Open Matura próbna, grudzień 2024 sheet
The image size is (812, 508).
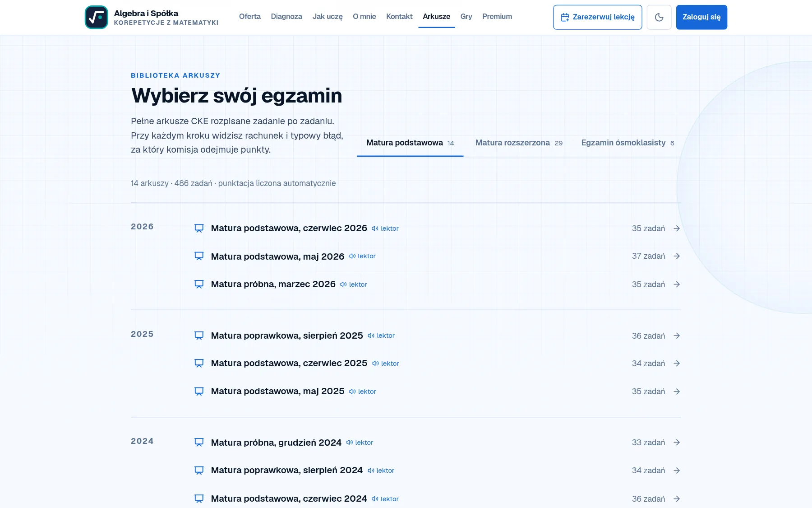[x=276, y=443]
